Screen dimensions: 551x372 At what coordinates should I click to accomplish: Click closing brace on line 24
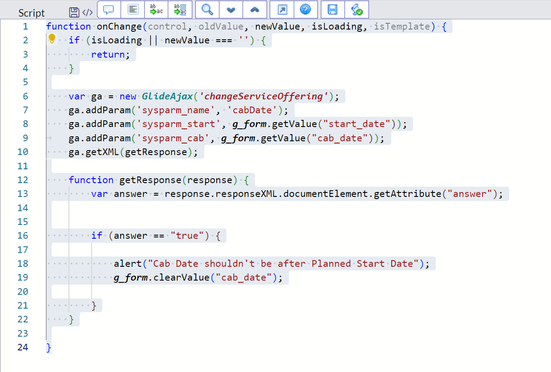pyautogui.click(x=48, y=347)
